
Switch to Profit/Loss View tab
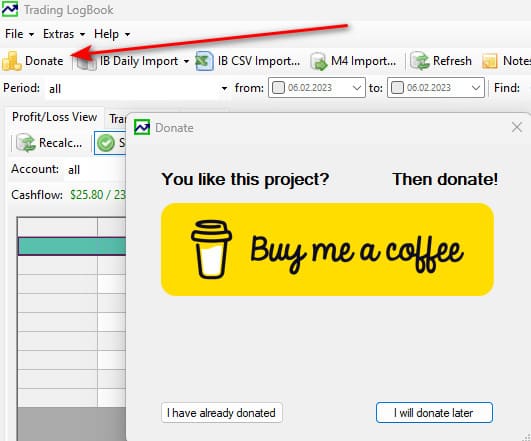[x=55, y=117]
